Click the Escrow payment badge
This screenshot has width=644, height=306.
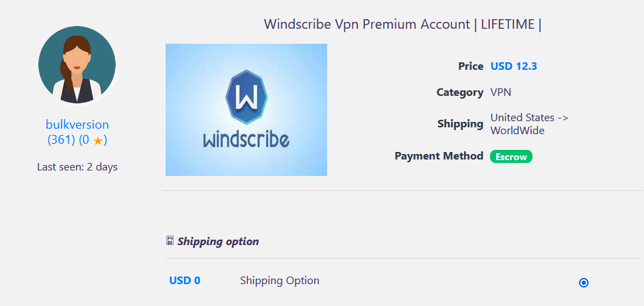click(x=511, y=157)
